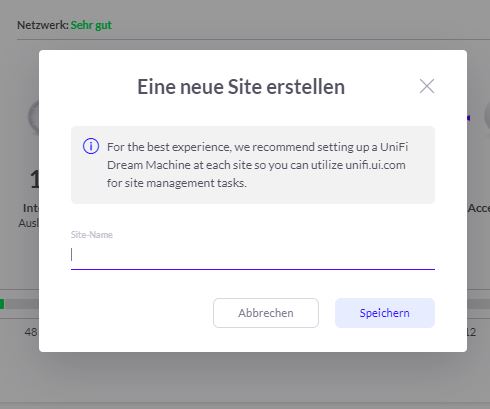
Task: Select the Site-Name field label
Action: [x=92, y=235]
